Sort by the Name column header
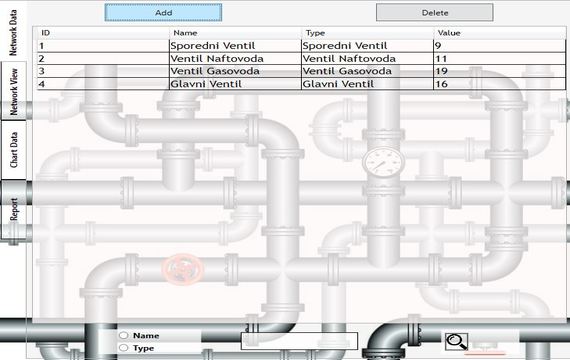 click(x=236, y=33)
